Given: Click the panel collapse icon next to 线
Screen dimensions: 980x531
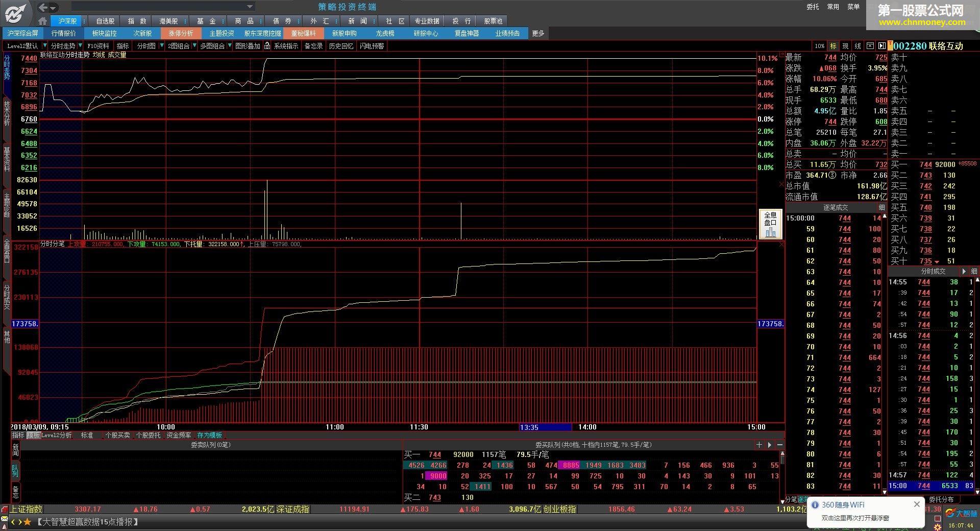Looking at the screenshot, I should [x=870, y=46].
